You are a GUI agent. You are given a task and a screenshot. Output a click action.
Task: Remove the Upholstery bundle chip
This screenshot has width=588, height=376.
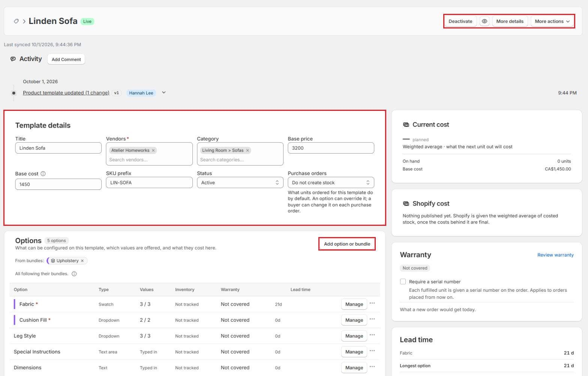pyautogui.click(x=82, y=261)
